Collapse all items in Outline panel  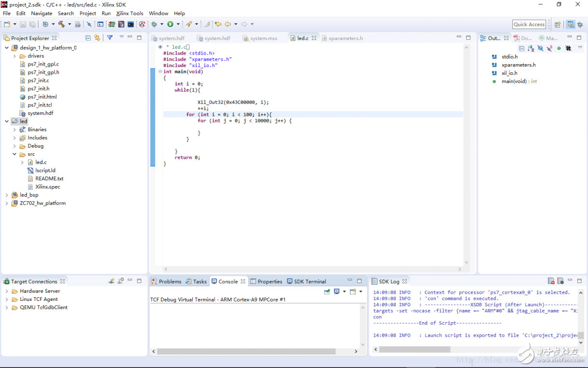point(521,48)
